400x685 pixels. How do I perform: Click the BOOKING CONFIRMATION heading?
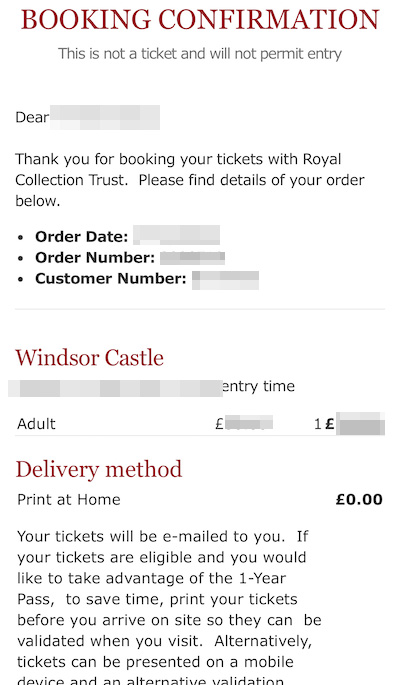point(200,20)
